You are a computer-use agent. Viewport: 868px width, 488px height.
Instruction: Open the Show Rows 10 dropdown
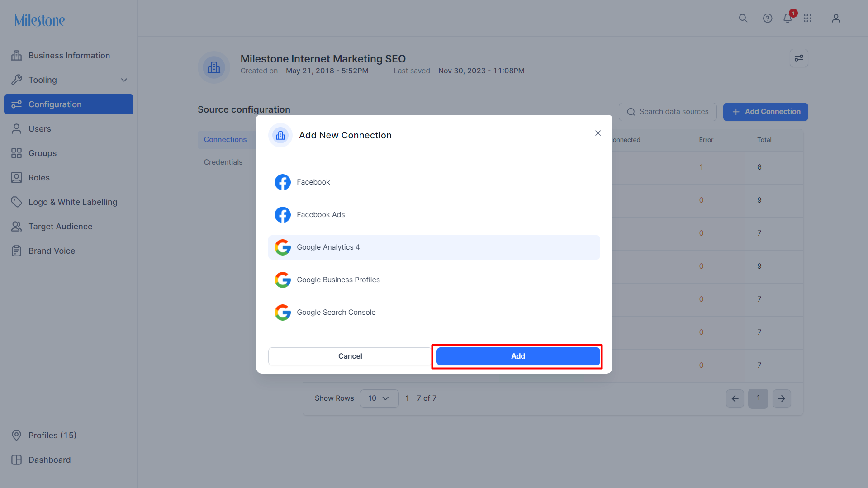[379, 398]
